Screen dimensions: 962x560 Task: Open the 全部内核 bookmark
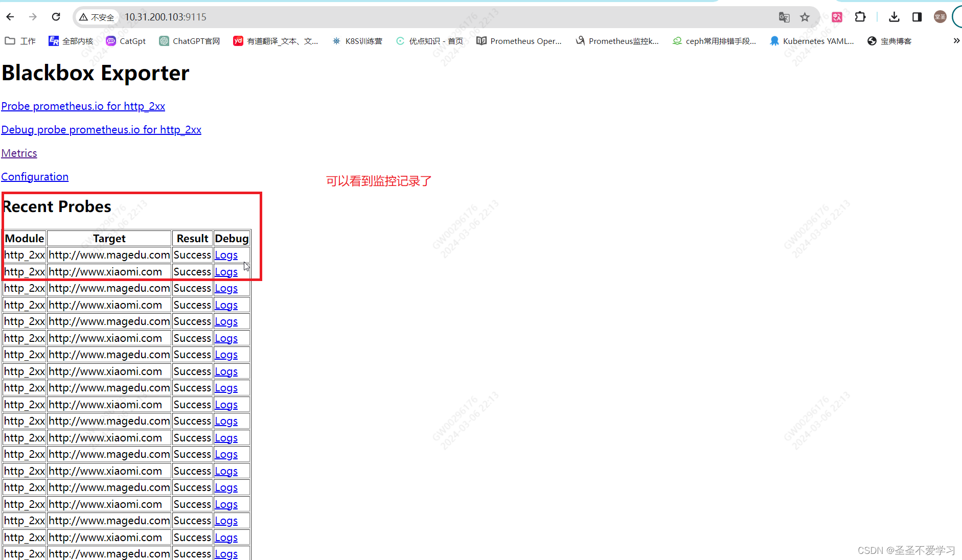click(71, 41)
